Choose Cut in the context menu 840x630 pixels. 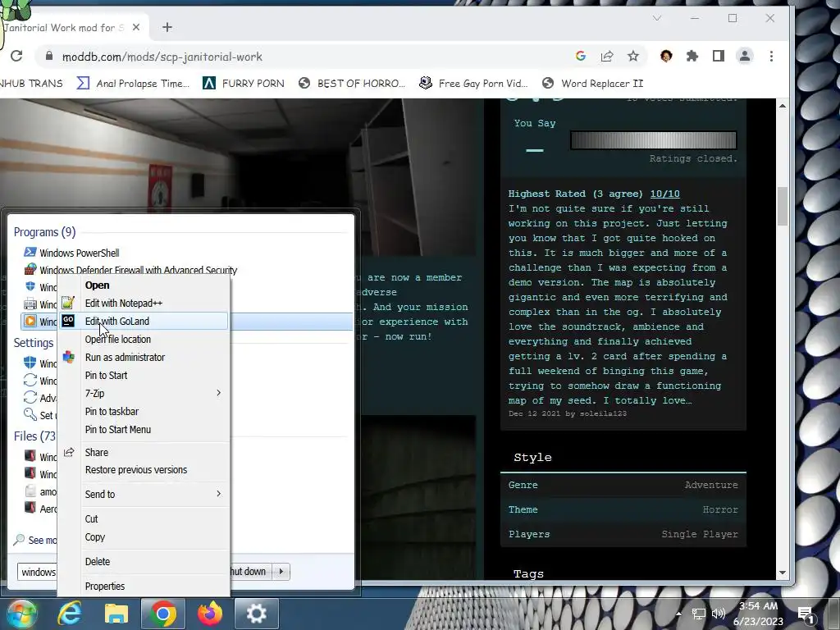pyautogui.click(x=144, y=519)
